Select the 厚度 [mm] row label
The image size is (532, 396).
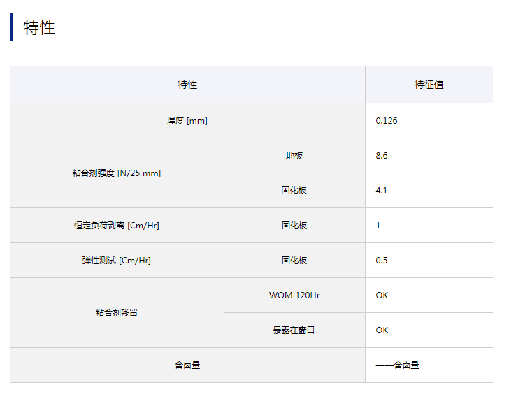187,121
